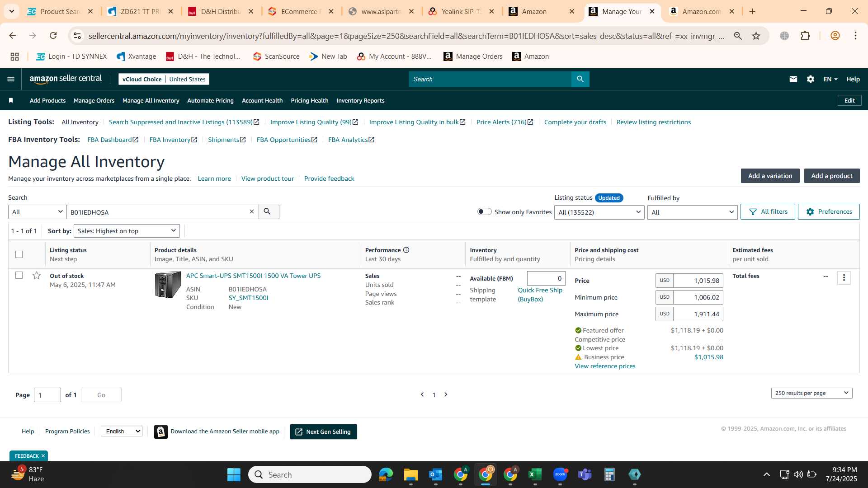Screen dimensions: 868x488
Task: Click the Seller Central search magnifier button
Action: pos(580,79)
